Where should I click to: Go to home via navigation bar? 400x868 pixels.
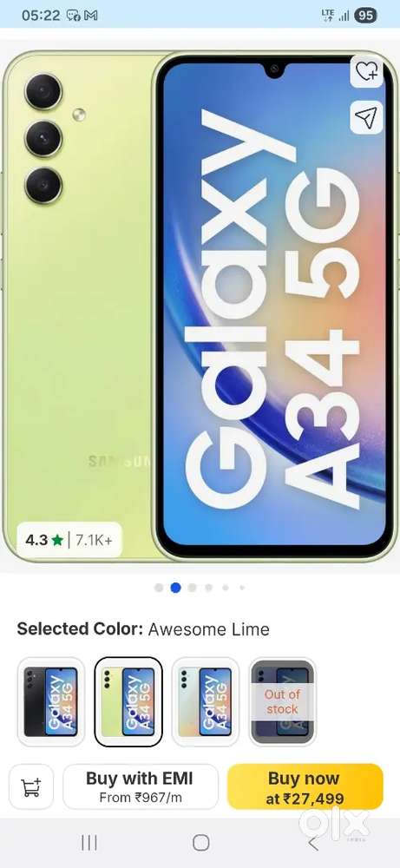(x=200, y=843)
